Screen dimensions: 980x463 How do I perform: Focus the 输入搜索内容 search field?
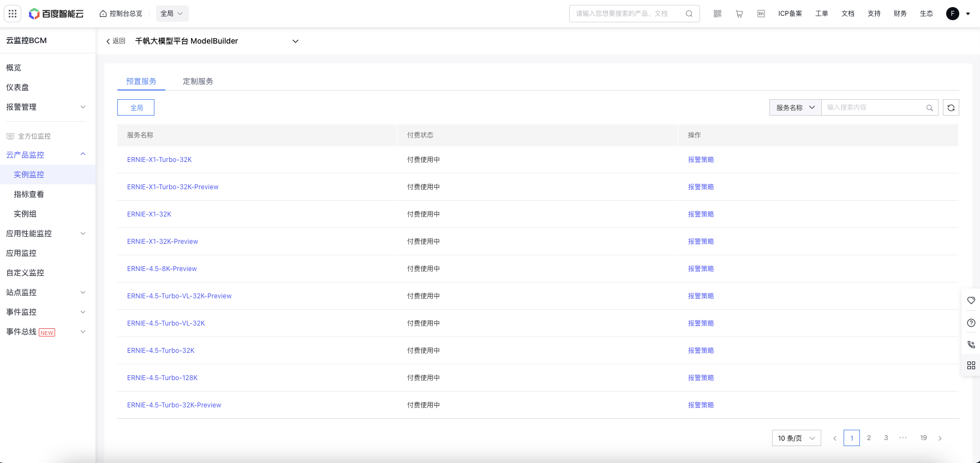(874, 107)
